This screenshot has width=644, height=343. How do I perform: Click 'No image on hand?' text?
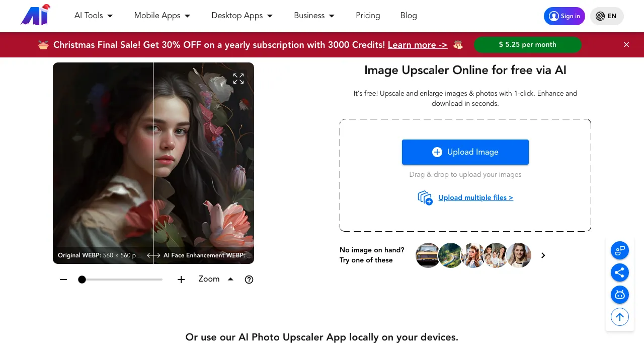coord(372,250)
